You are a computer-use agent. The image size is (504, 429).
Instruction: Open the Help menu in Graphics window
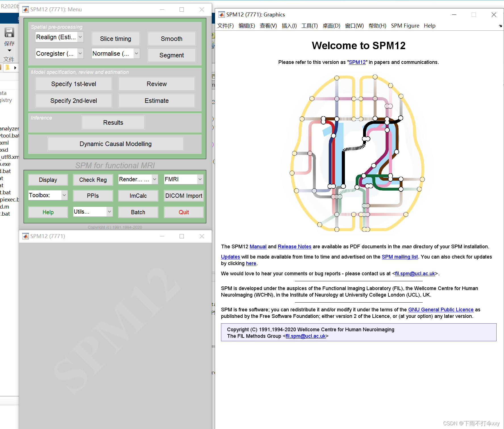pos(430,26)
